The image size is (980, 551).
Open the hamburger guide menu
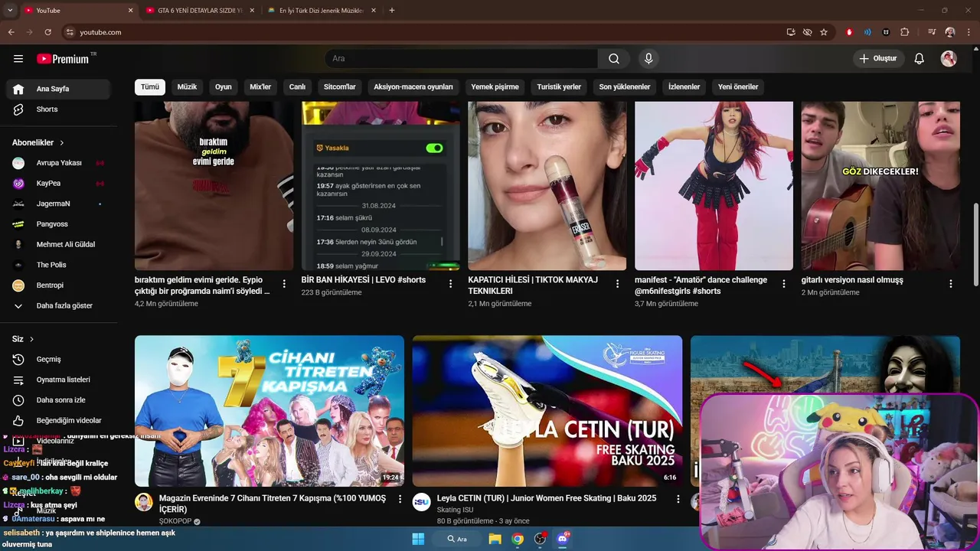(x=18, y=59)
